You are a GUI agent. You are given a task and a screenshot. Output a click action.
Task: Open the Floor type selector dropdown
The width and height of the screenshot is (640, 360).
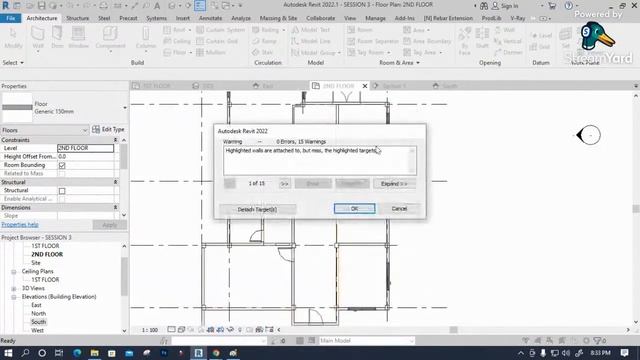[x=124, y=108]
